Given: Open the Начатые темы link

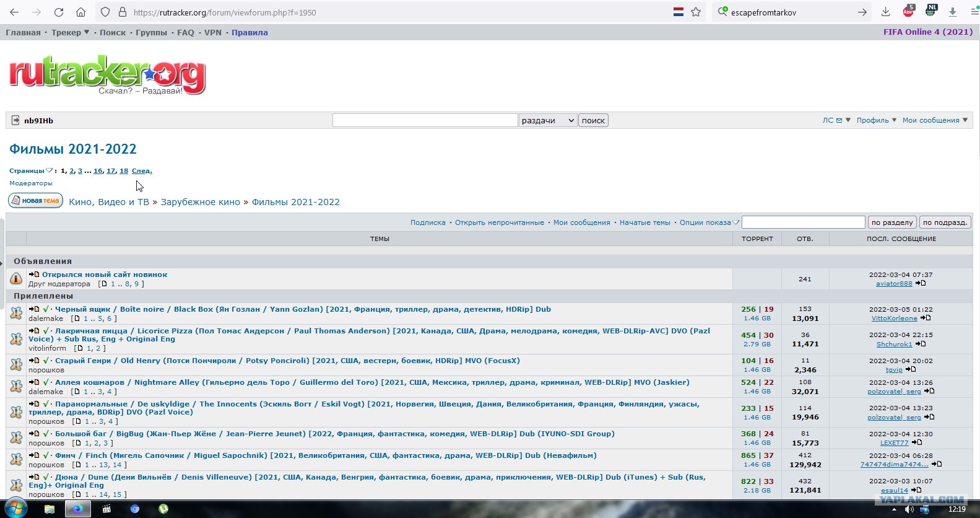Looking at the screenshot, I should (645, 222).
